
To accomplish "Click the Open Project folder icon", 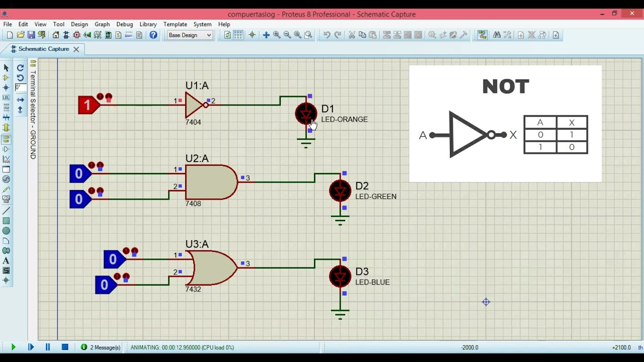I will (20, 35).
